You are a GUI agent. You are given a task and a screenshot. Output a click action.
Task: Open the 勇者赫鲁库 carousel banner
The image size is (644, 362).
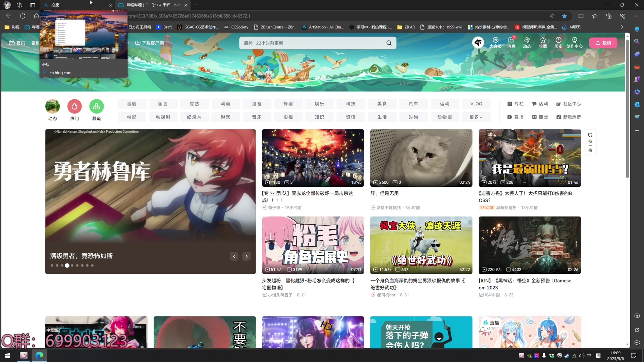click(x=150, y=201)
